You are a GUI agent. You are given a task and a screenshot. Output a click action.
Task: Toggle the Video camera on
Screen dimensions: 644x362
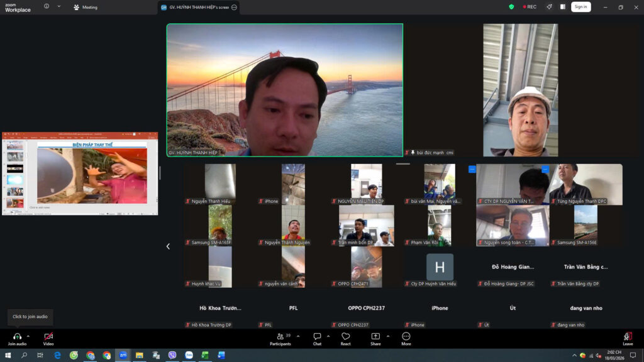point(48,337)
